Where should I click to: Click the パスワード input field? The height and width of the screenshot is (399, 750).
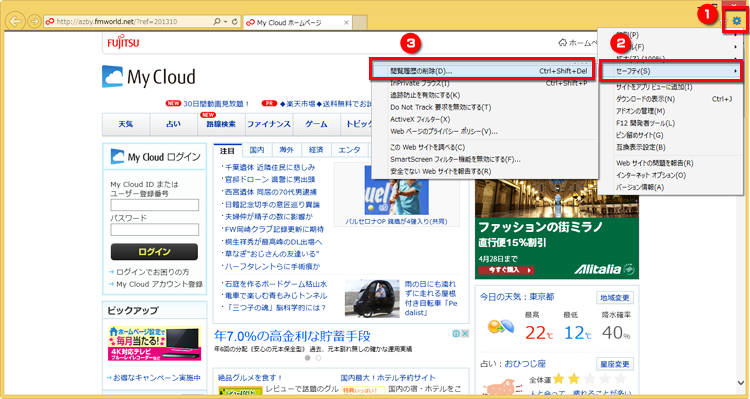[154, 230]
